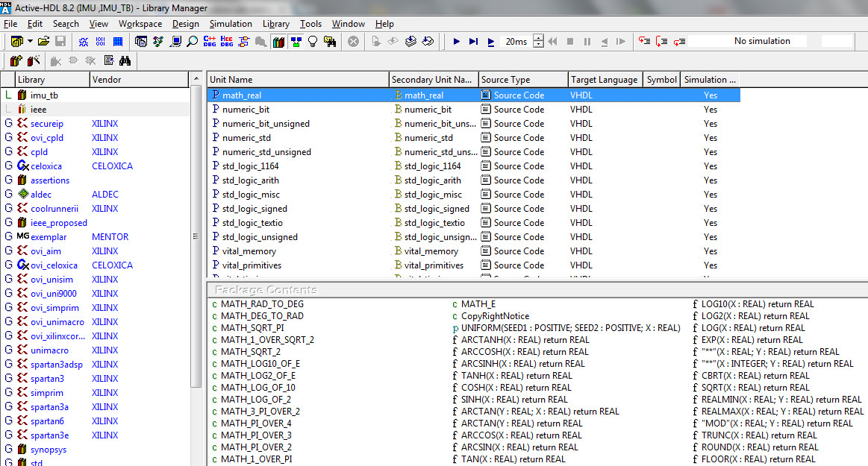
Task: Click the red and yellow flowchart icon
Action: coord(244,42)
